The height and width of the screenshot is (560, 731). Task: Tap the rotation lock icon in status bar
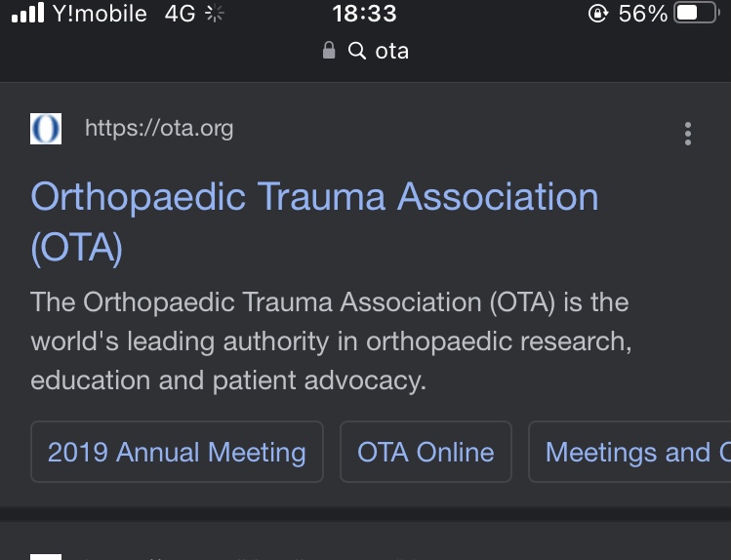pos(598,14)
